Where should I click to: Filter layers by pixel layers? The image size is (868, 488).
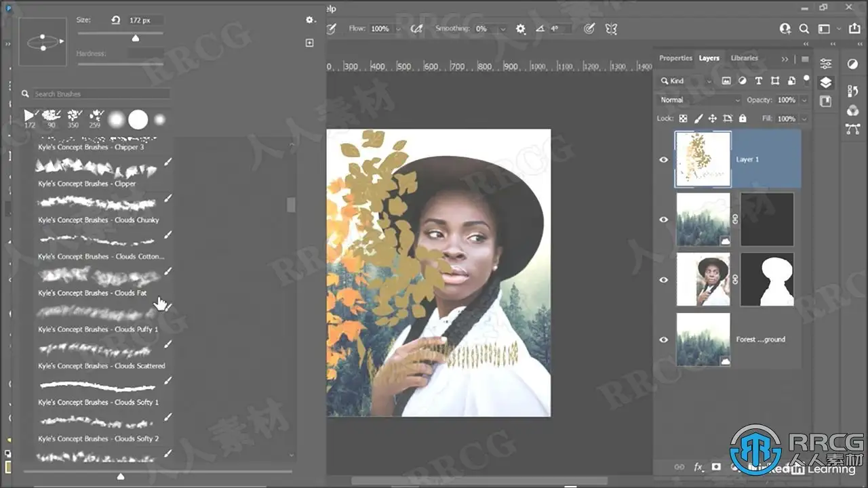726,81
